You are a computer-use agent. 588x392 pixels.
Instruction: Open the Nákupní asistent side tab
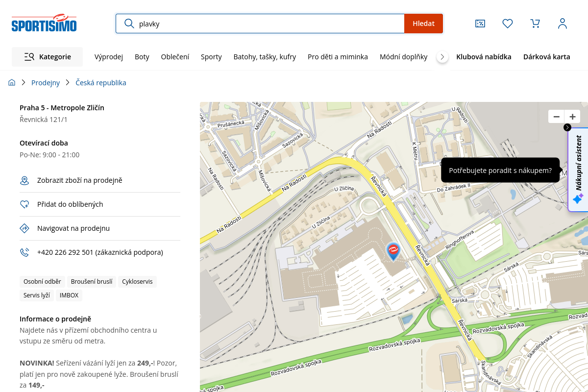click(578, 170)
